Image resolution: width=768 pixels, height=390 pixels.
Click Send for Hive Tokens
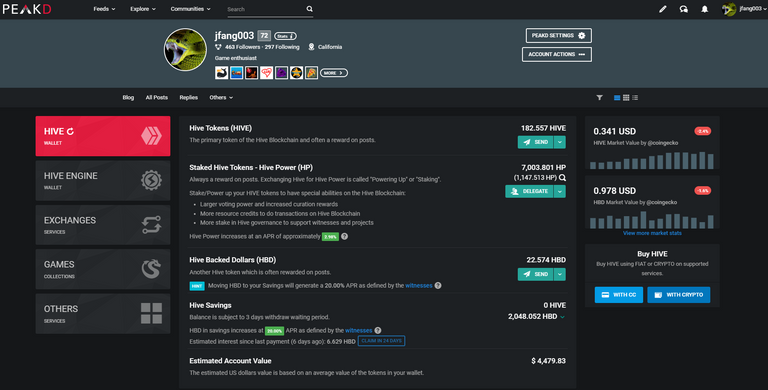[x=535, y=142]
